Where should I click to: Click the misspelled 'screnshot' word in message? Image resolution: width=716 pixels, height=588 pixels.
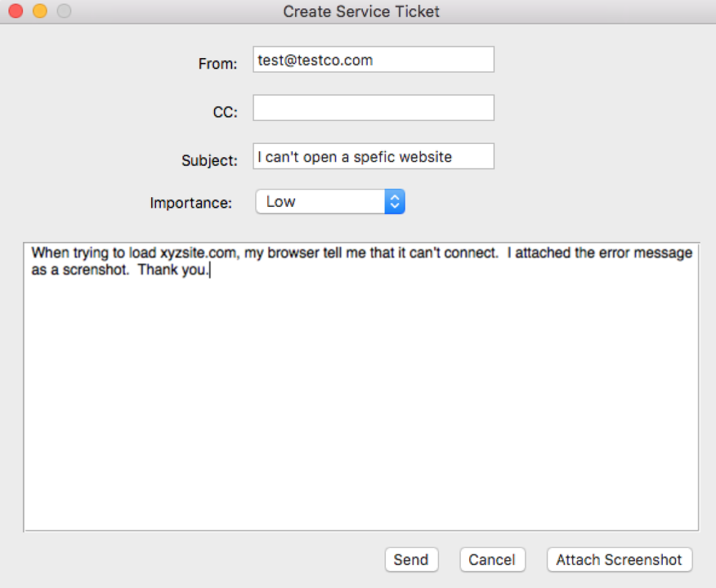coord(95,270)
